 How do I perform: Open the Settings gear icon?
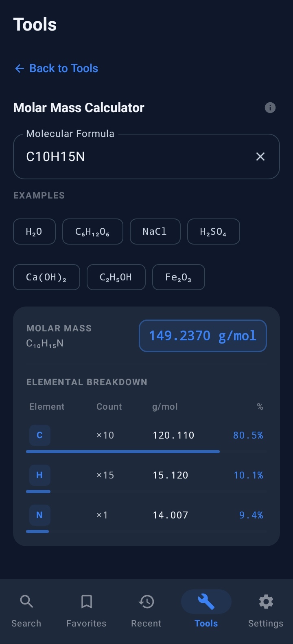tap(266, 602)
